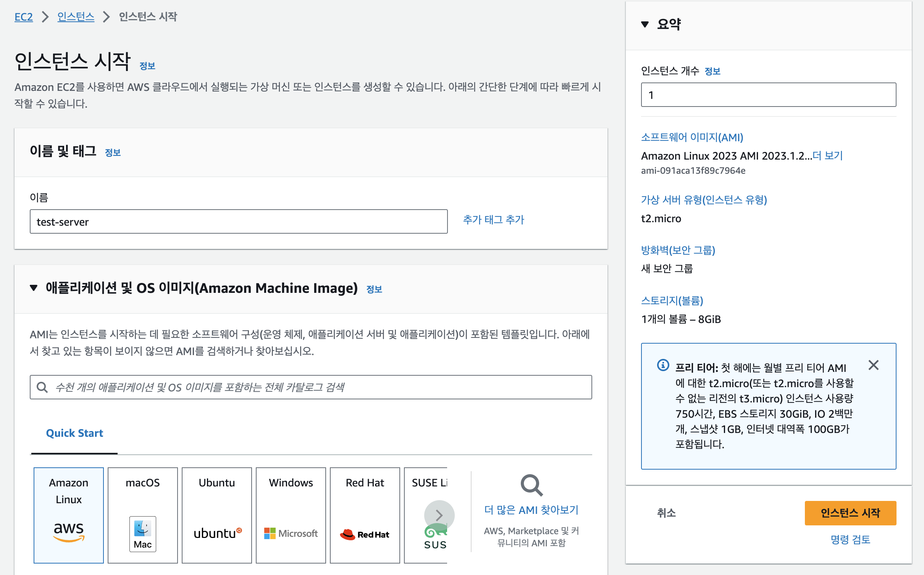Image resolution: width=924 pixels, height=575 pixels.
Task: Click the free tier info icon
Action: coord(663,365)
